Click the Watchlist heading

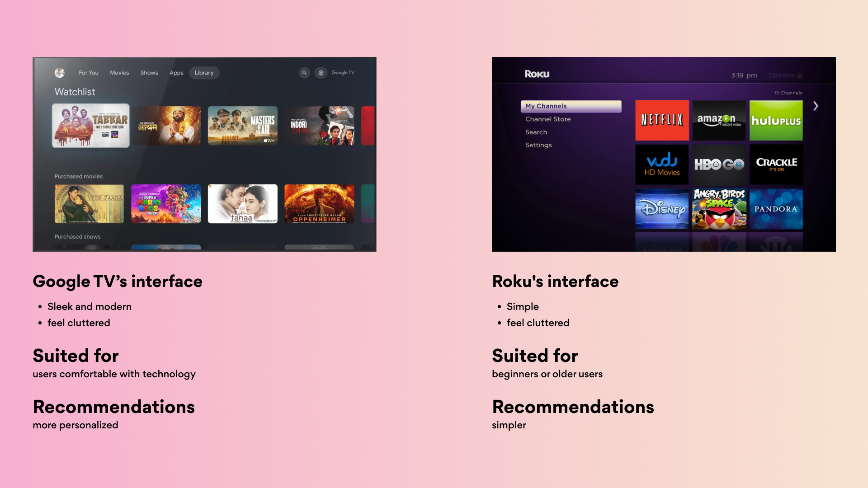(75, 92)
